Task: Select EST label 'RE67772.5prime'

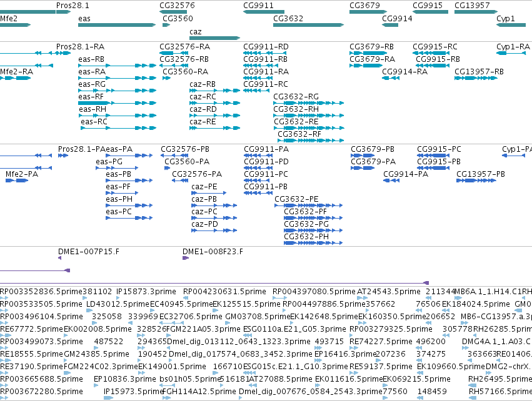Action: pyautogui.click(x=31, y=329)
